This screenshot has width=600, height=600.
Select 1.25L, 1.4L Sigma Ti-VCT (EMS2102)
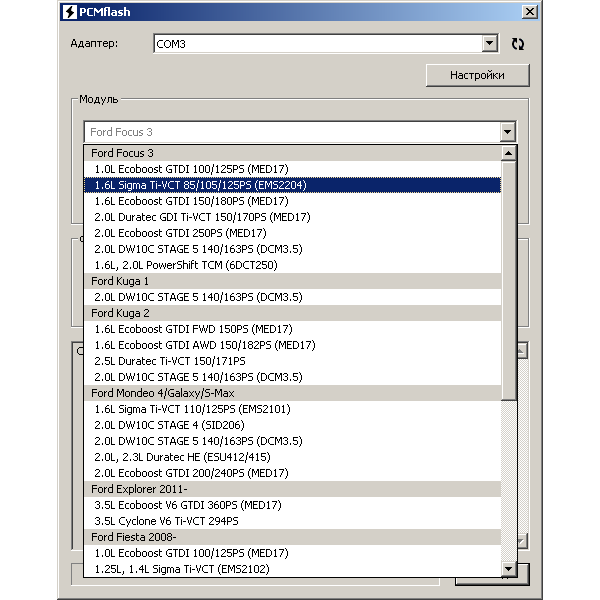click(292, 569)
